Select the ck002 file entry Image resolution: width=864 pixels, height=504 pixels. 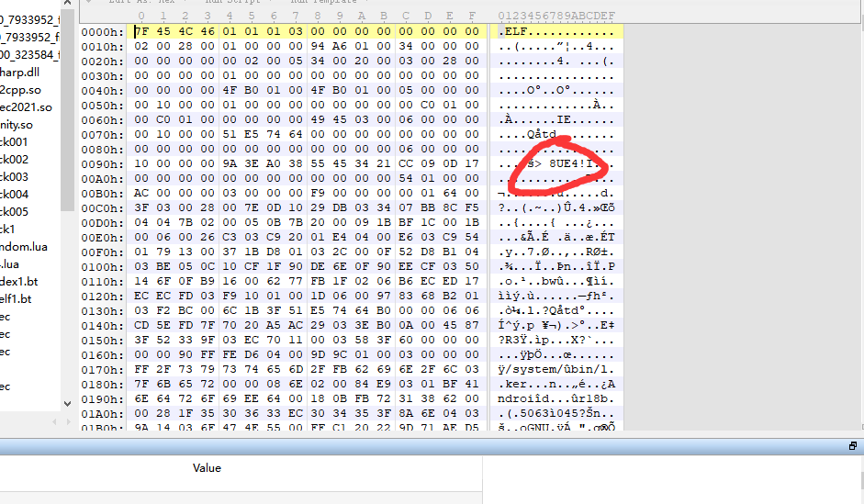tap(15, 160)
